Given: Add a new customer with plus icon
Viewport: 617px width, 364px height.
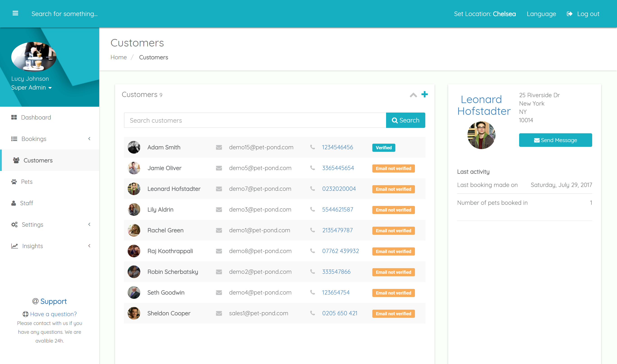Looking at the screenshot, I should (x=424, y=94).
